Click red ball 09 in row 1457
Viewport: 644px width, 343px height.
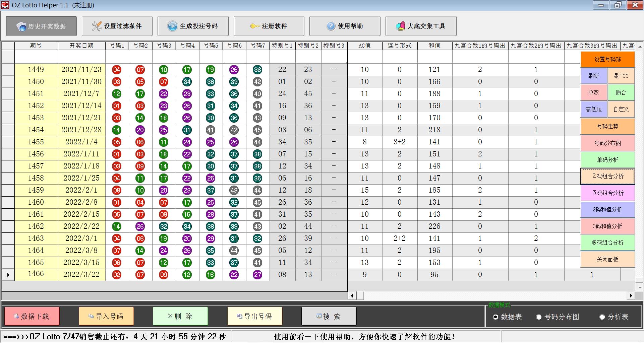pos(140,166)
